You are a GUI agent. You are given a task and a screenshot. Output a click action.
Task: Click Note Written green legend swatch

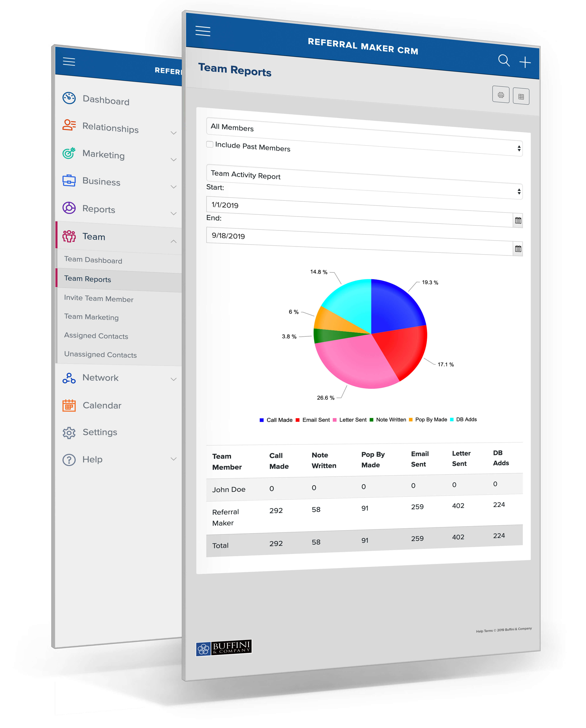(x=371, y=420)
